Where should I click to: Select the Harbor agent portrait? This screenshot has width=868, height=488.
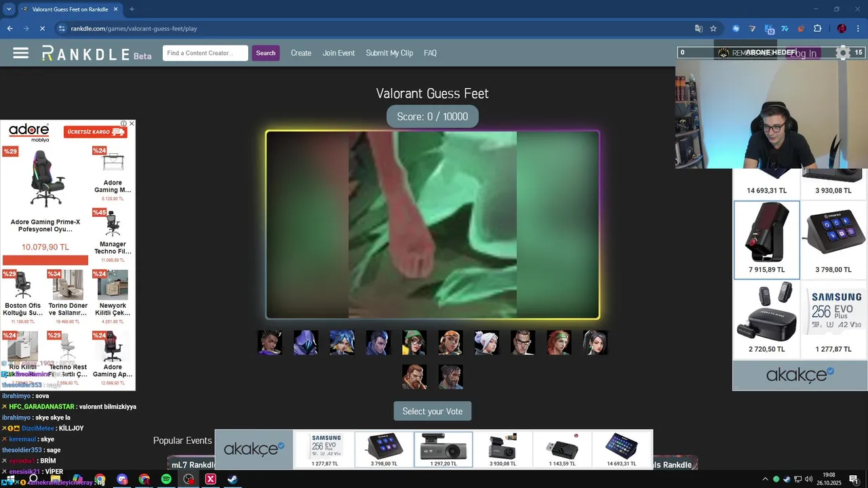tap(450, 377)
